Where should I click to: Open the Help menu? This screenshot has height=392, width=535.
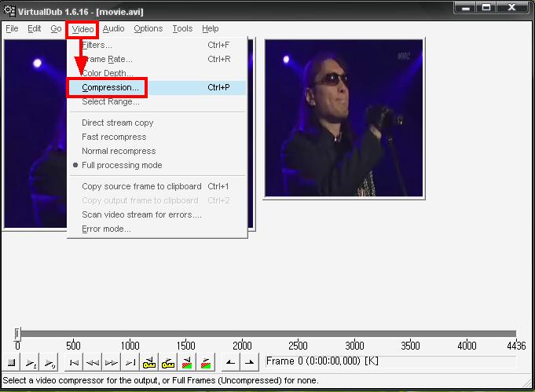(x=211, y=28)
